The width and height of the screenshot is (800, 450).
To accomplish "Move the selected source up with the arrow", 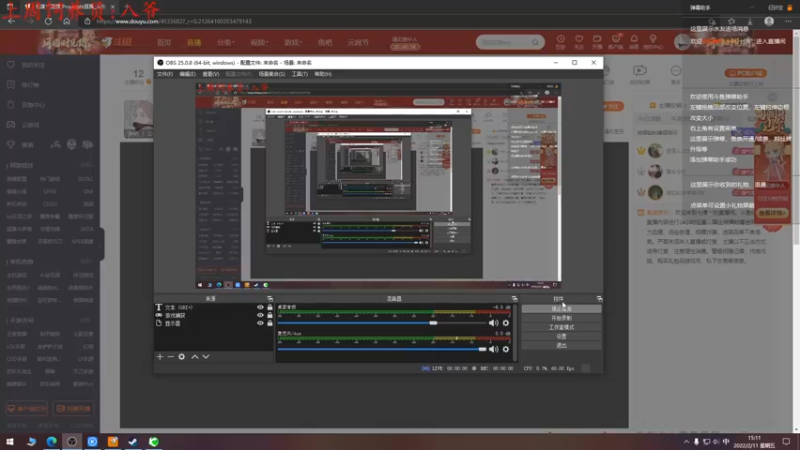I will (x=195, y=357).
